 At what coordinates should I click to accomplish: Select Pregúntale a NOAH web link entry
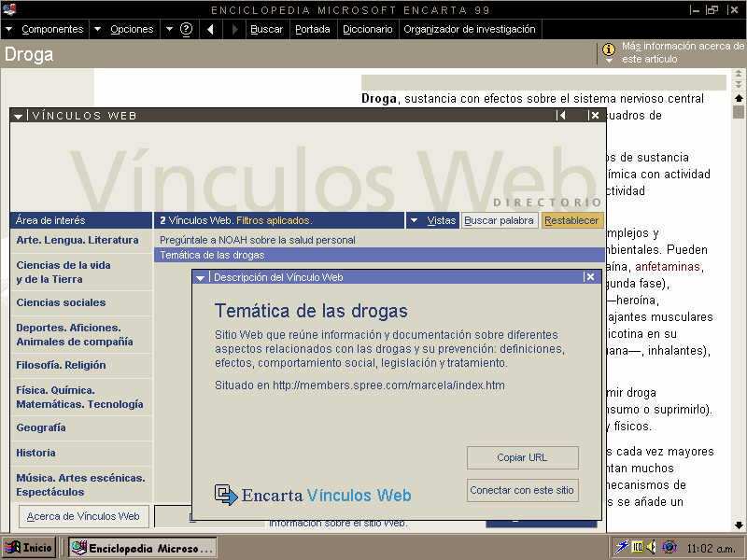(258, 240)
